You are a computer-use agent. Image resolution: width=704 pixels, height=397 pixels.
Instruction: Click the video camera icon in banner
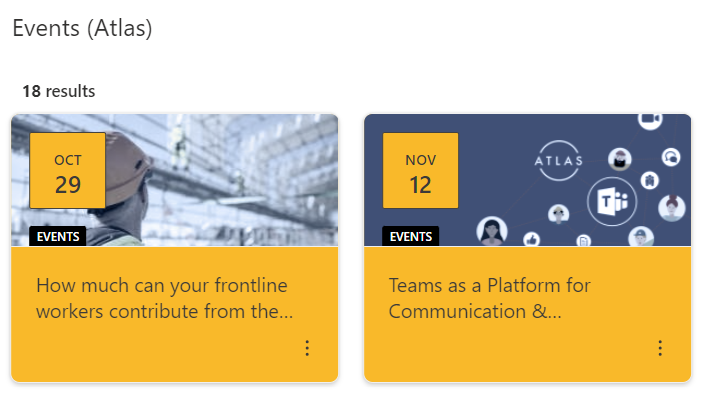[x=650, y=120]
